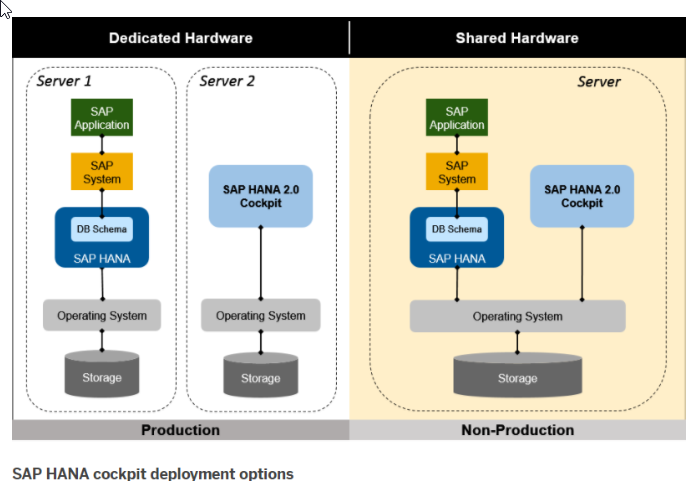Select DB Schema box in Server 1
The width and height of the screenshot is (698, 490).
102,229
